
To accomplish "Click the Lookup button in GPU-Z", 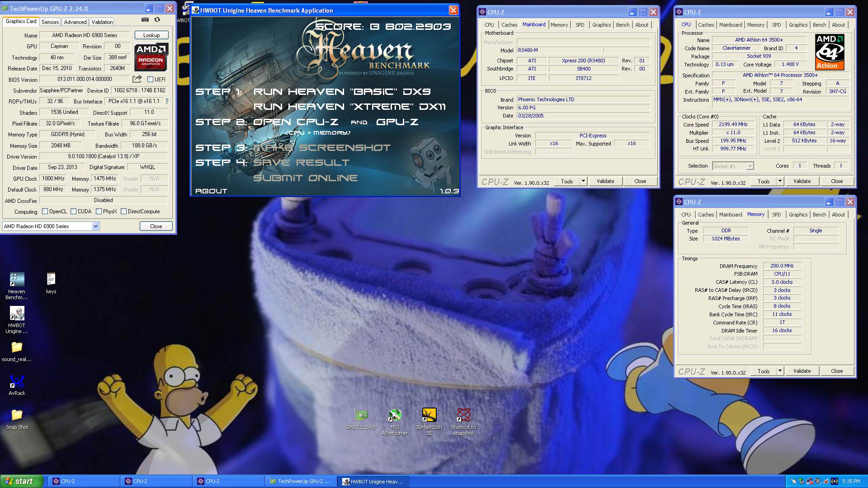I will click(x=151, y=35).
